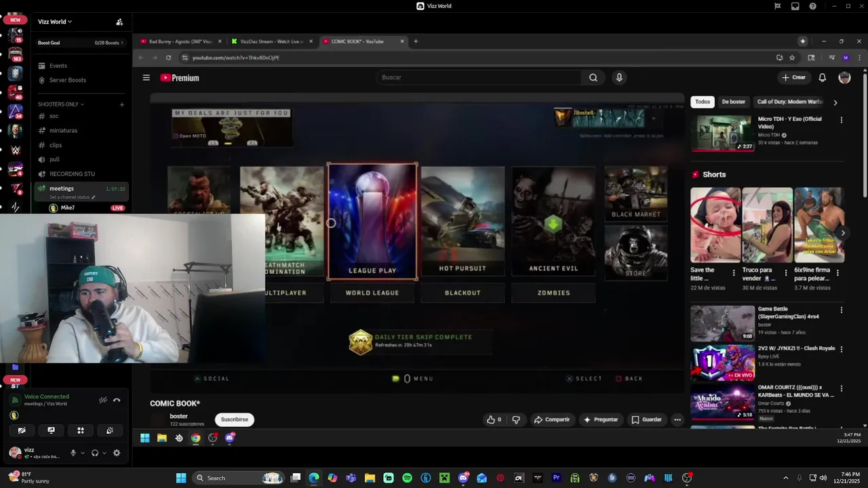Invite people to Vizz World server

pyautogui.click(x=119, y=22)
